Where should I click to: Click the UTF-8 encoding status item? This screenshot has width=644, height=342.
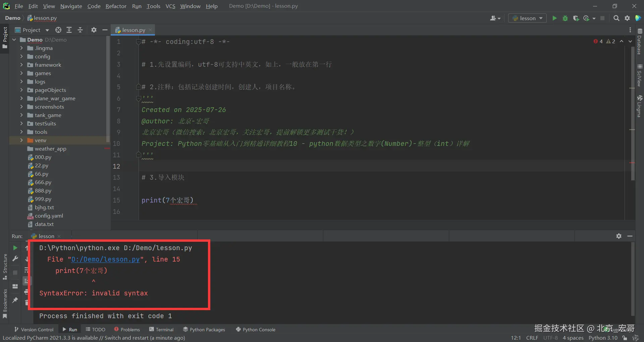[x=550, y=338]
